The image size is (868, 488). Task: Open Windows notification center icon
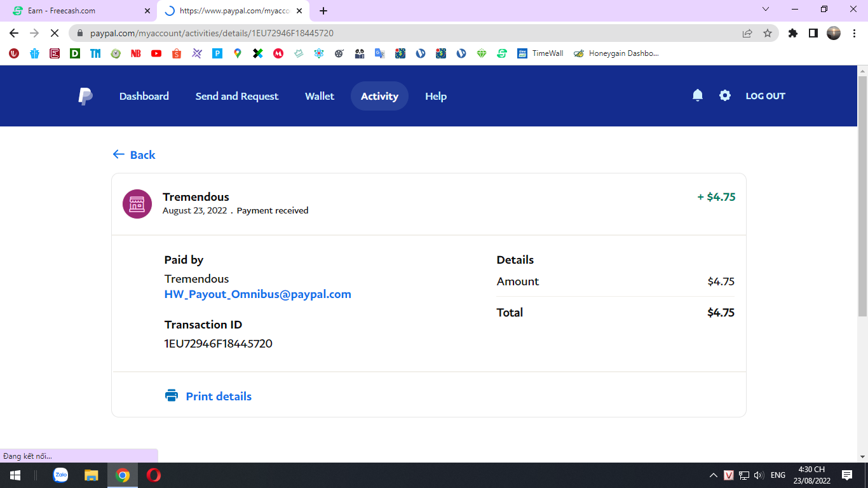click(847, 475)
